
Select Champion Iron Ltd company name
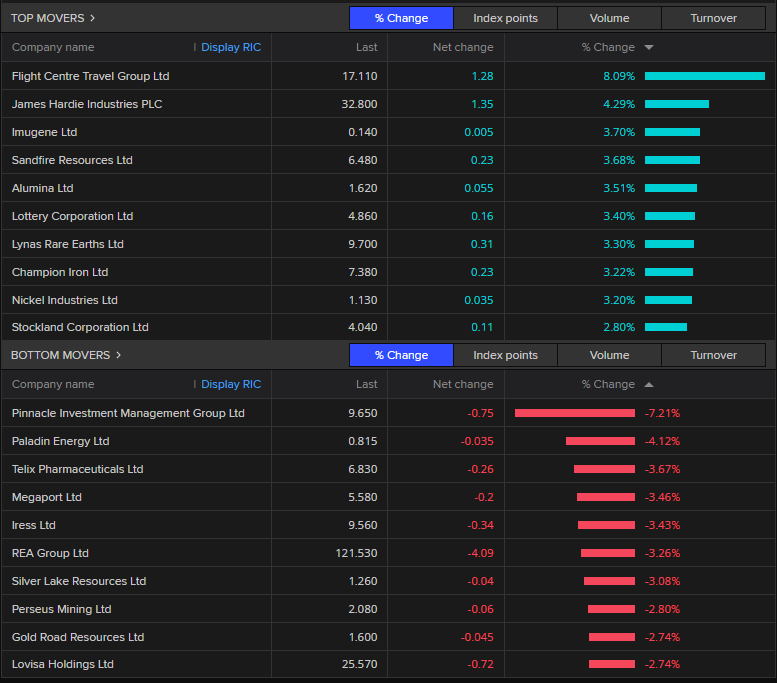tap(60, 272)
